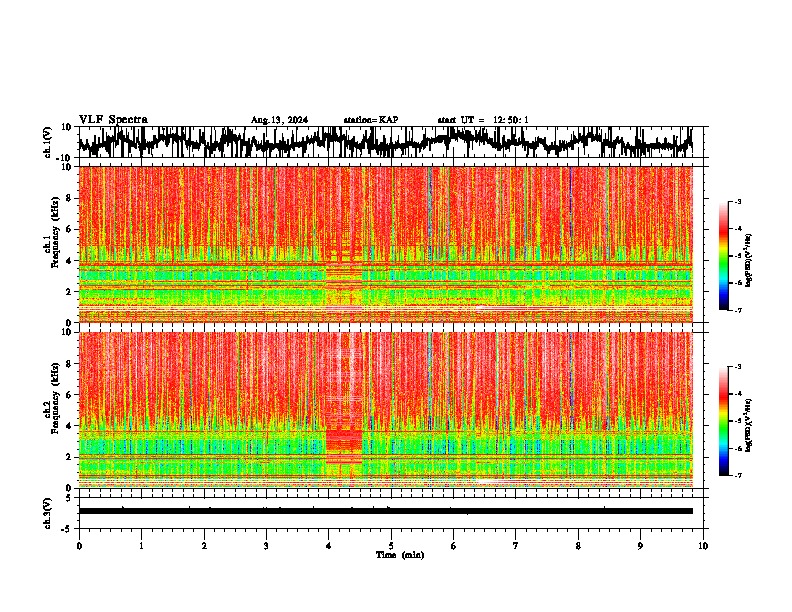This screenshot has width=792, height=612.
Task: Click the ch.1 frequency axis "8" tick label
Action: [69, 198]
